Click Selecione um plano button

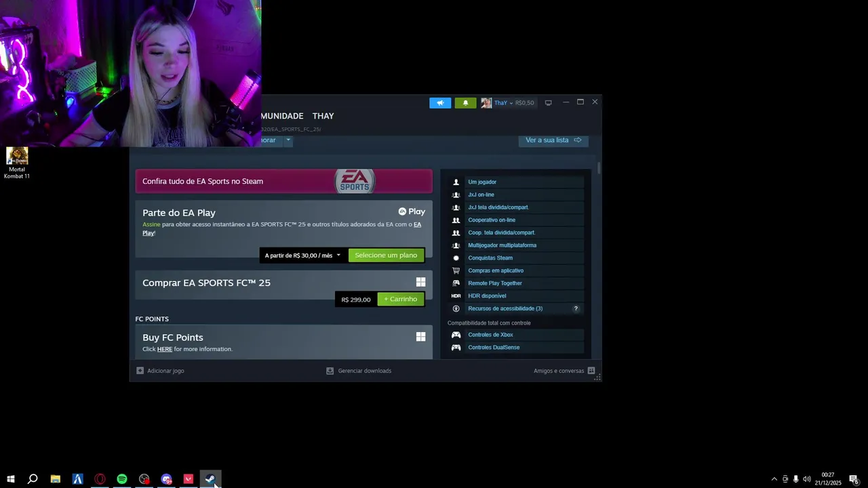tap(386, 256)
